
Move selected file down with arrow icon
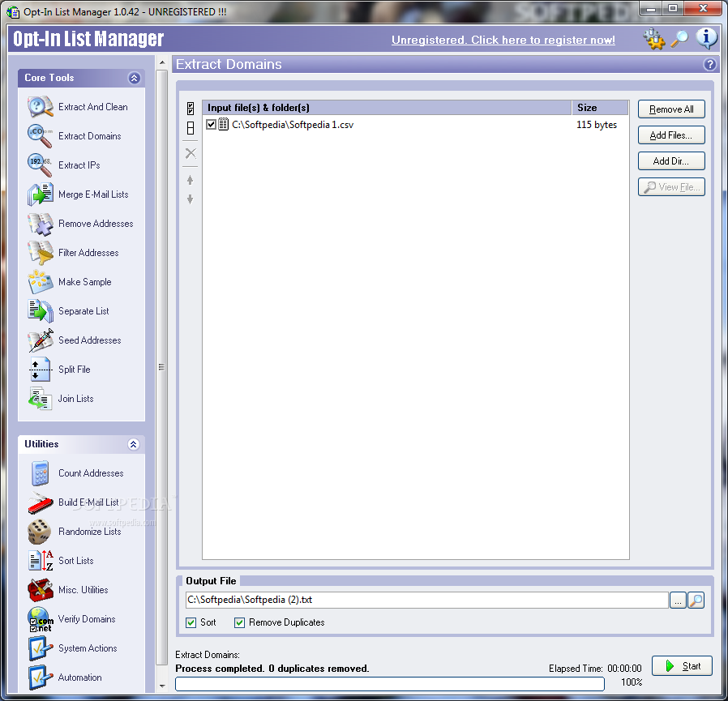(190, 199)
